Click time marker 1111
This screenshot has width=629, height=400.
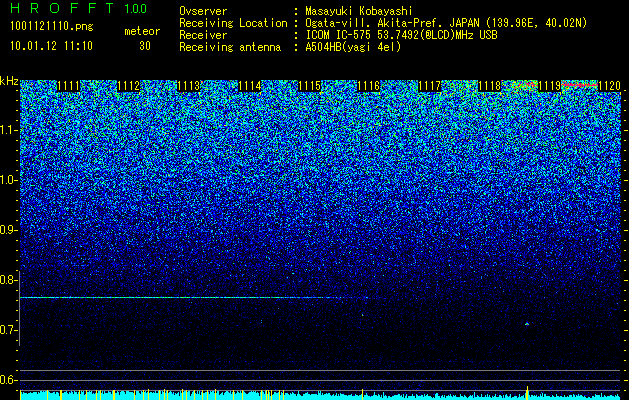[69, 86]
